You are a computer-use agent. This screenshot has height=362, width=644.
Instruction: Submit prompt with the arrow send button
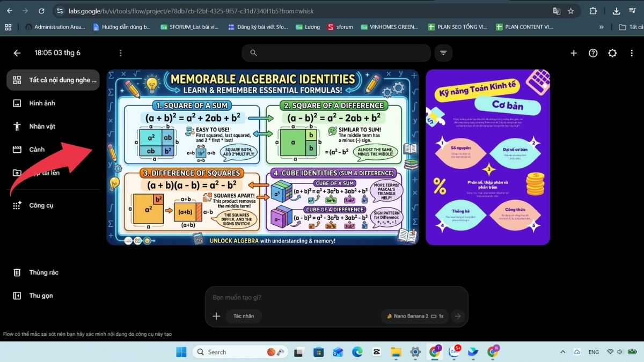pos(458,316)
